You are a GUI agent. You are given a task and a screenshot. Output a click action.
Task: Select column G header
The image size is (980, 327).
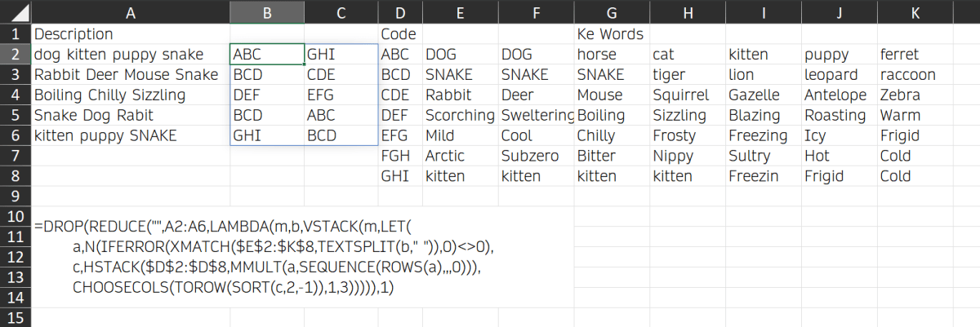(x=612, y=11)
